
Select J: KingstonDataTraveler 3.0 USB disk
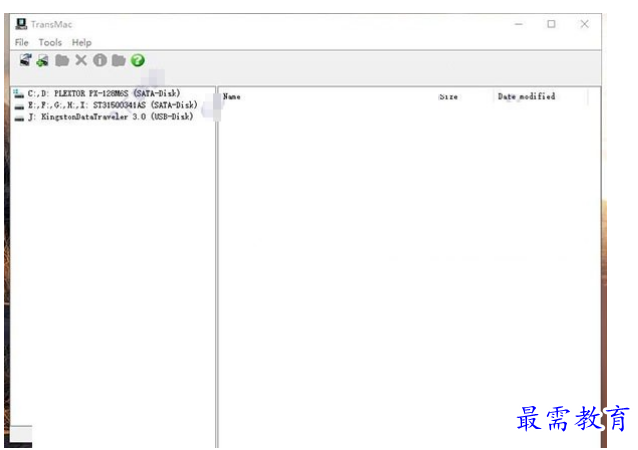tap(110, 117)
